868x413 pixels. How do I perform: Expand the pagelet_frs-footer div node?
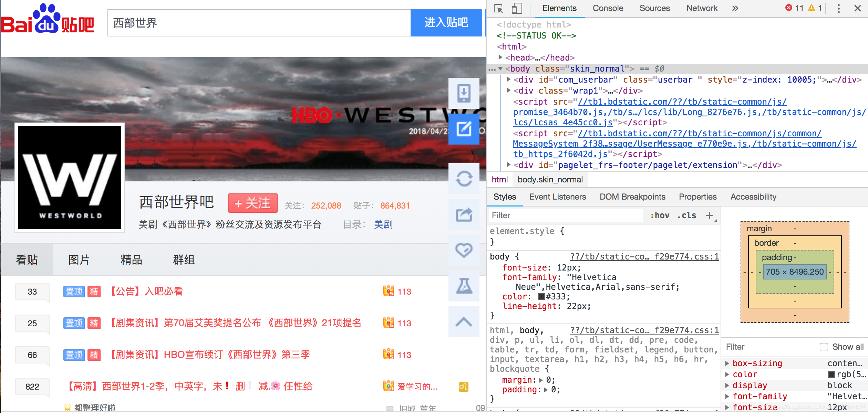509,165
